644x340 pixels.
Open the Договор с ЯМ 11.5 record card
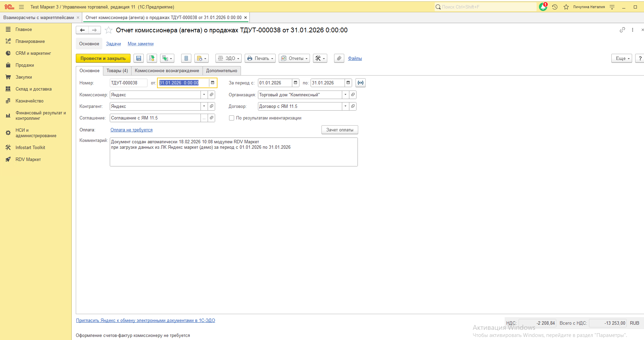coord(353,106)
